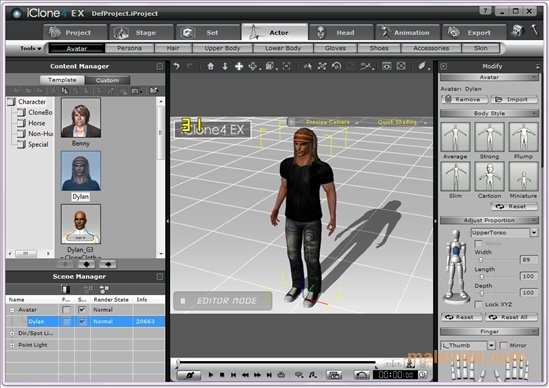Click Reset button under Body Style
The width and height of the screenshot is (549, 388).
tap(514, 207)
